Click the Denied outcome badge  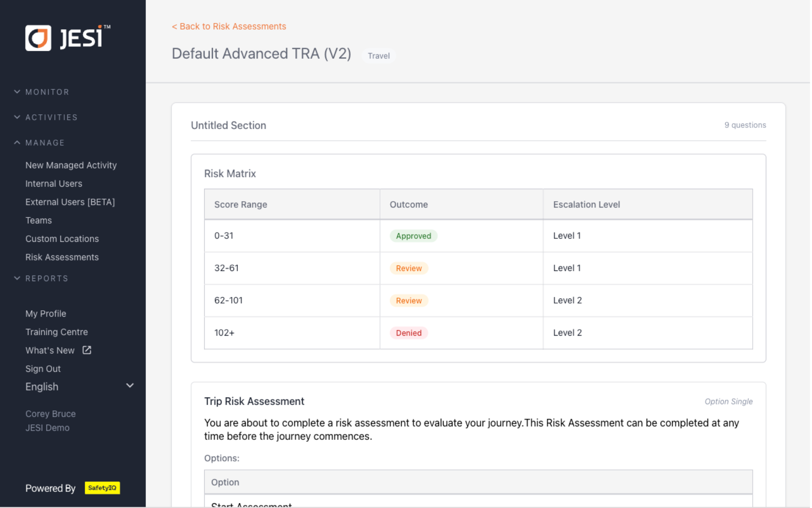409,333
